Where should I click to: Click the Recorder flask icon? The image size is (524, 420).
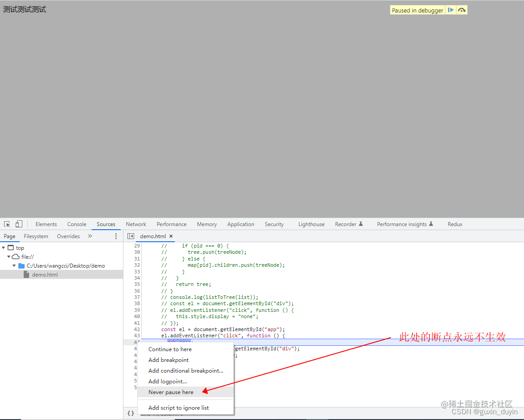(x=360, y=224)
